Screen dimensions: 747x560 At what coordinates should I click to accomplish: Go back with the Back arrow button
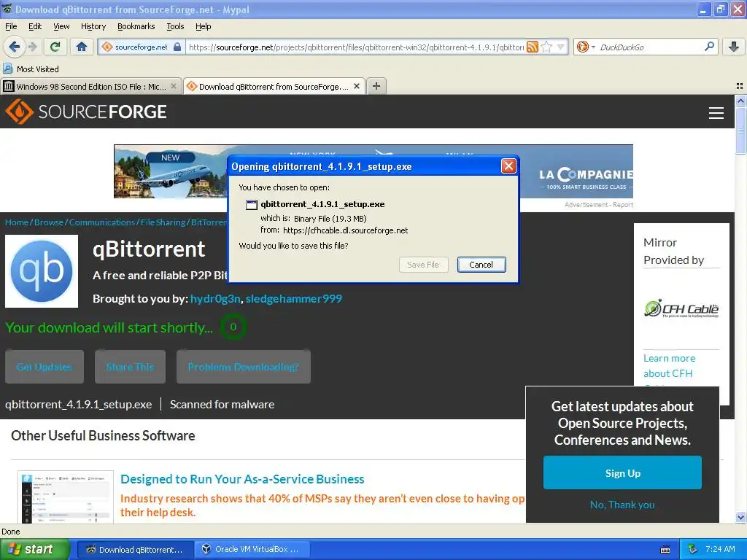click(15, 47)
